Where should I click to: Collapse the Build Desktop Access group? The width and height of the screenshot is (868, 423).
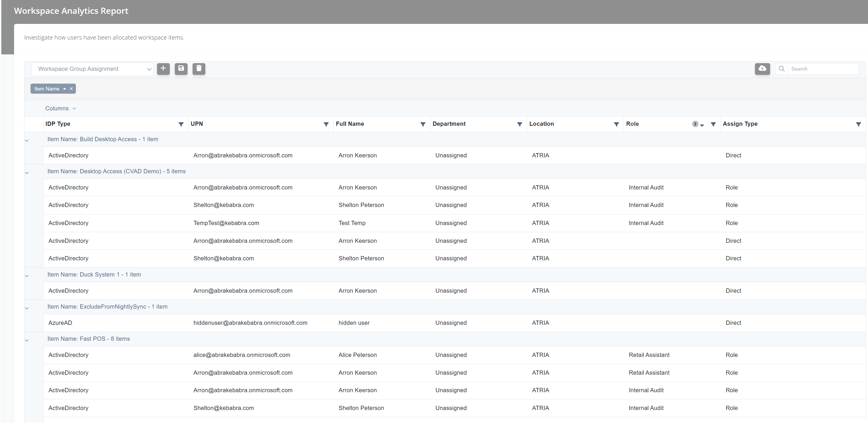click(27, 141)
